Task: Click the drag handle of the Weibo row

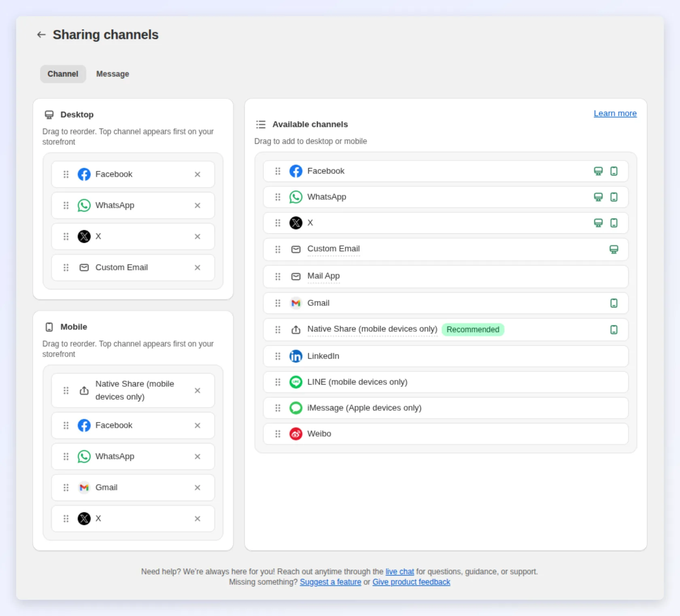Action: pos(278,434)
